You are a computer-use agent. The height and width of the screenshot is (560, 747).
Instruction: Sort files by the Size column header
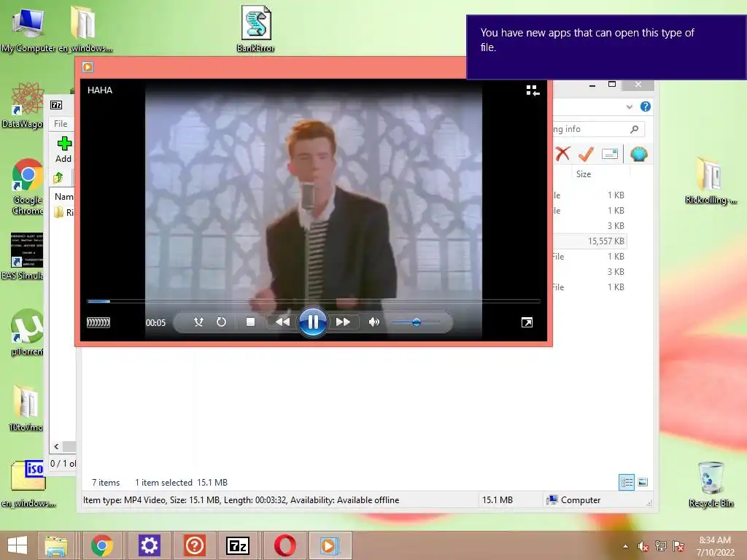(x=584, y=174)
